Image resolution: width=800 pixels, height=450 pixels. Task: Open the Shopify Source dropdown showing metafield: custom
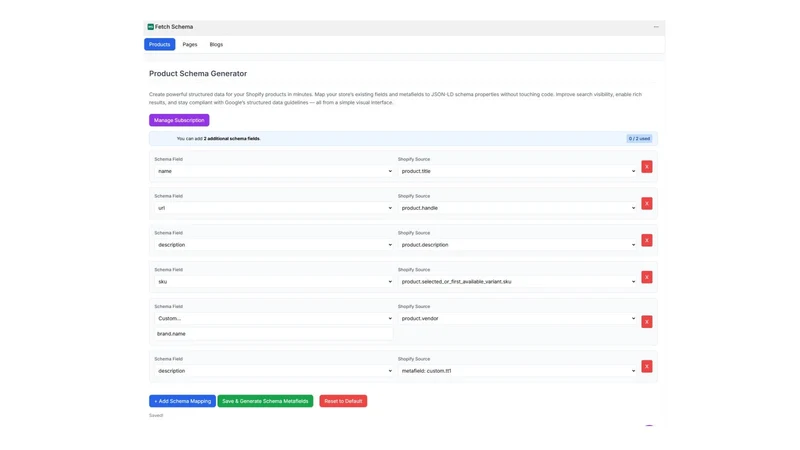tap(517, 371)
